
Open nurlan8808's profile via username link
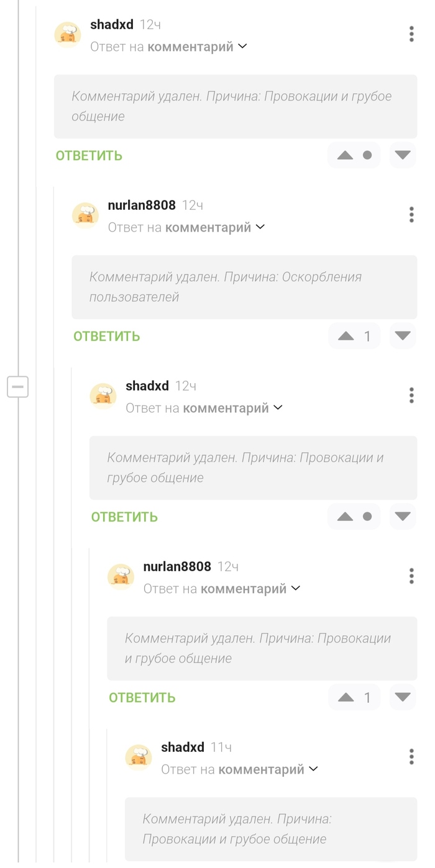click(x=141, y=205)
